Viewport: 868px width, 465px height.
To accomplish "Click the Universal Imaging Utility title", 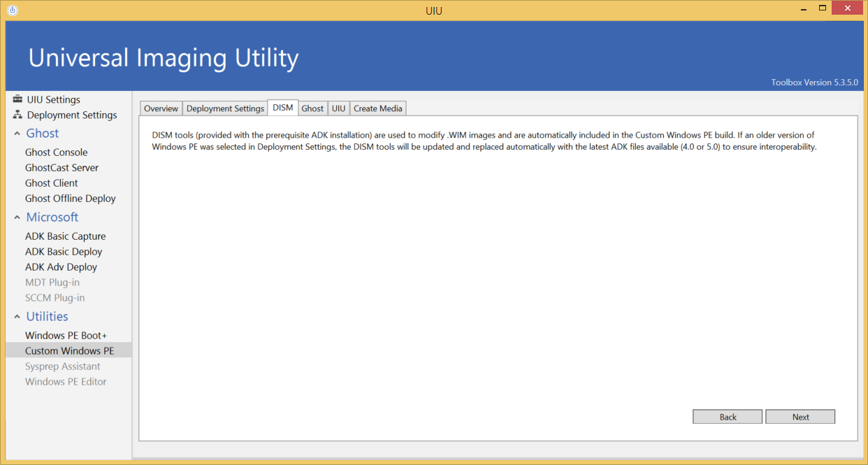I will click(x=164, y=57).
